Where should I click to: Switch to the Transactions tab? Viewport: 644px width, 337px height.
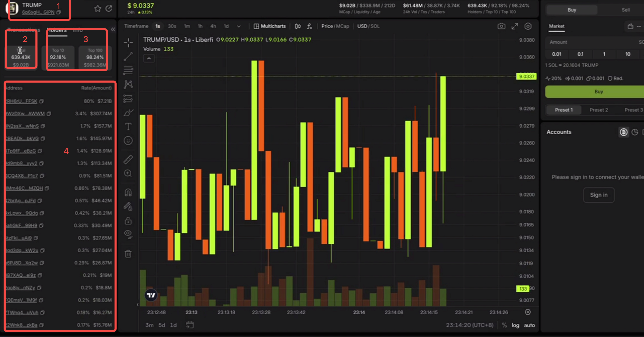pyautogui.click(x=23, y=30)
